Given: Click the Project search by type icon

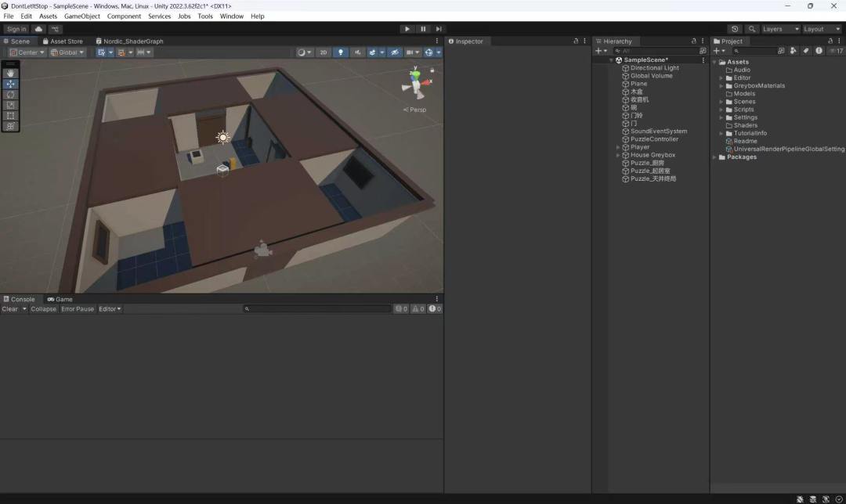Looking at the screenshot, I should (x=793, y=51).
